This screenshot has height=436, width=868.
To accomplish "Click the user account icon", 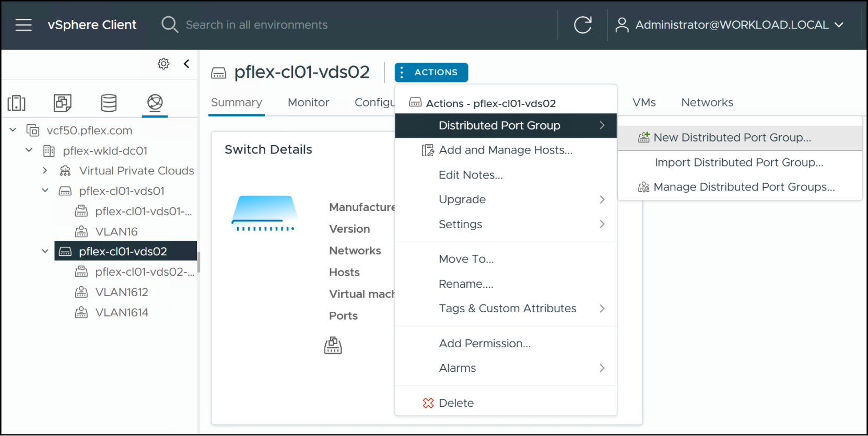I will 621,25.
